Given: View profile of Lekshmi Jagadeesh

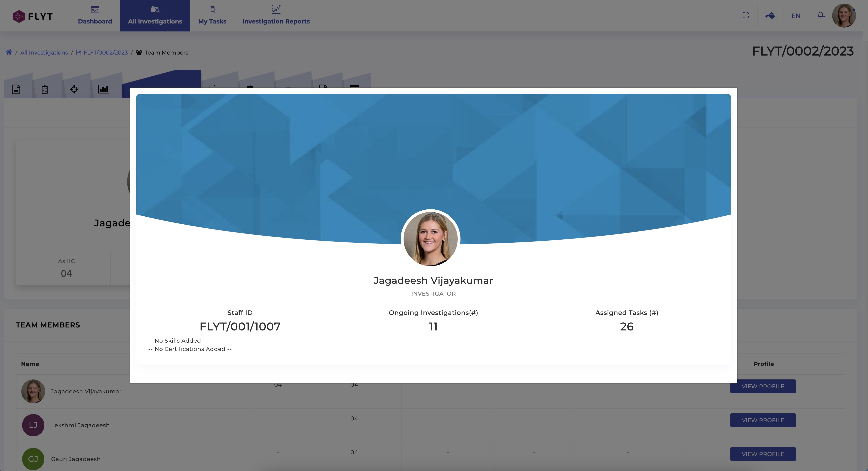Looking at the screenshot, I should point(763,420).
